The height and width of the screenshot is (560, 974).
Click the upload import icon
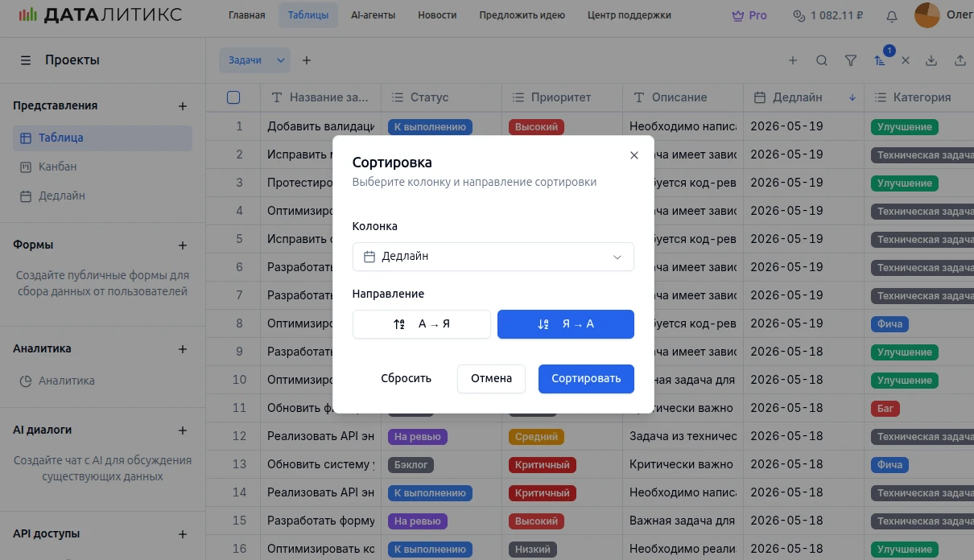[960, 60]
